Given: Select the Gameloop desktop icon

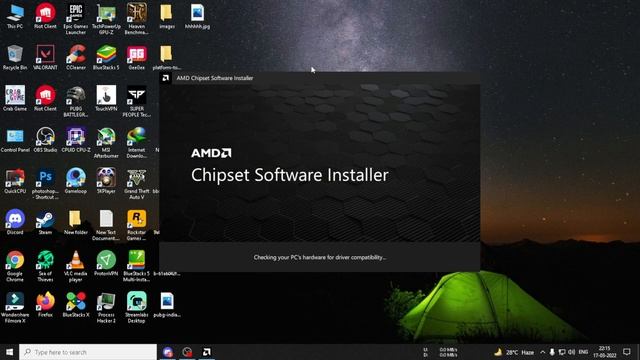Looking at the screenshot, I should pos(76,181).
